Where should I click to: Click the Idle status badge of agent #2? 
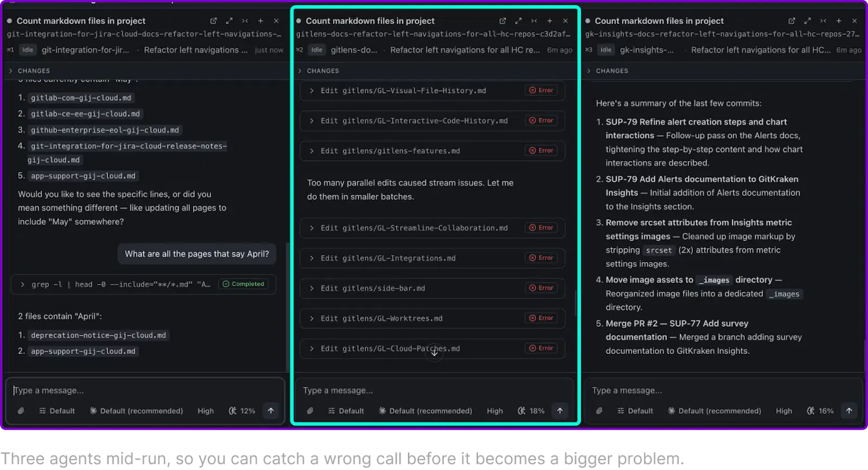coord(317,50)
